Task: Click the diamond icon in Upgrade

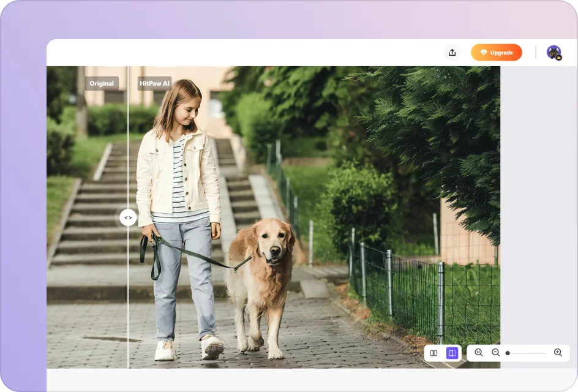Action: point(483,53)
